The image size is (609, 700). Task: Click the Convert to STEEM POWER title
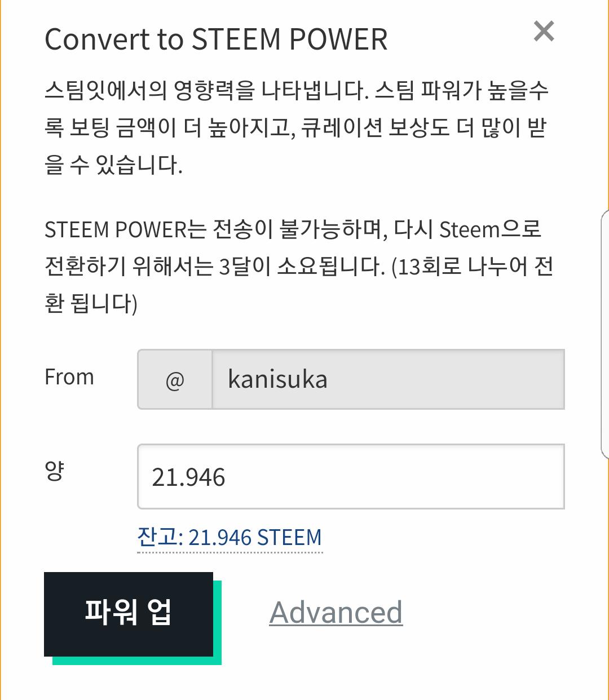[216, 39]
